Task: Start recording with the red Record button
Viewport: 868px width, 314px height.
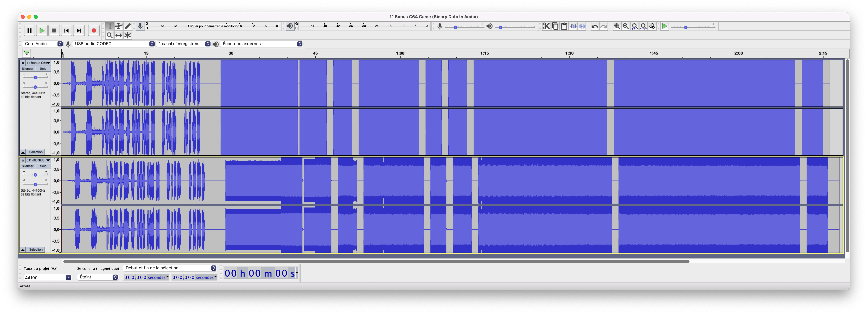Action: [94, 31]
